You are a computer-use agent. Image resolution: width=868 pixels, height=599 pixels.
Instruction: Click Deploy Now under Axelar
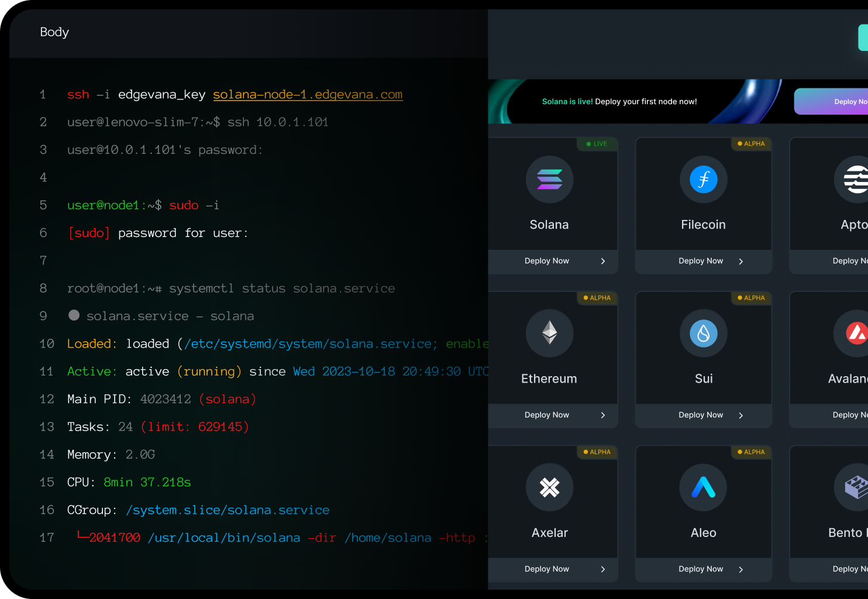pos(546,569)
